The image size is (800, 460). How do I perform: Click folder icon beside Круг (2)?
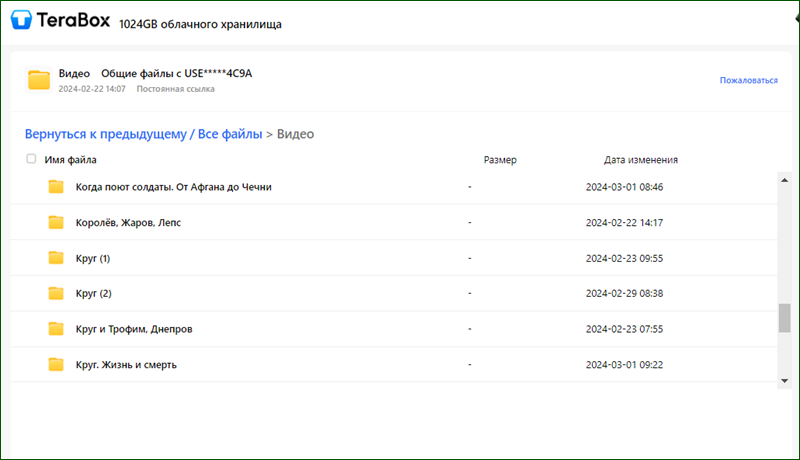56,293
